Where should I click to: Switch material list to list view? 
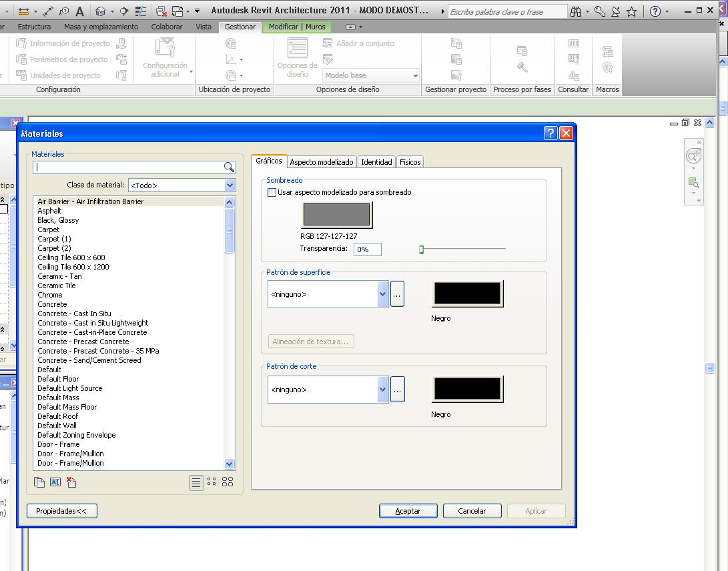[196, 482]
